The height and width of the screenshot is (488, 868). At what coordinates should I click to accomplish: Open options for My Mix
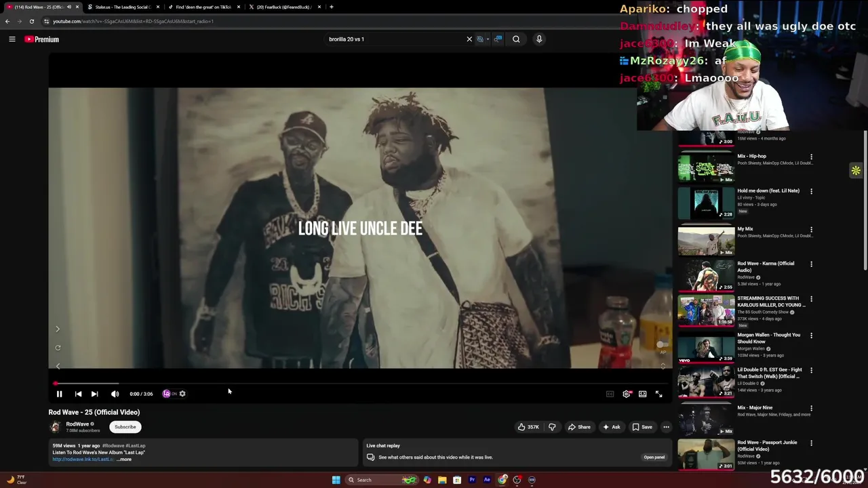[811, 230]
